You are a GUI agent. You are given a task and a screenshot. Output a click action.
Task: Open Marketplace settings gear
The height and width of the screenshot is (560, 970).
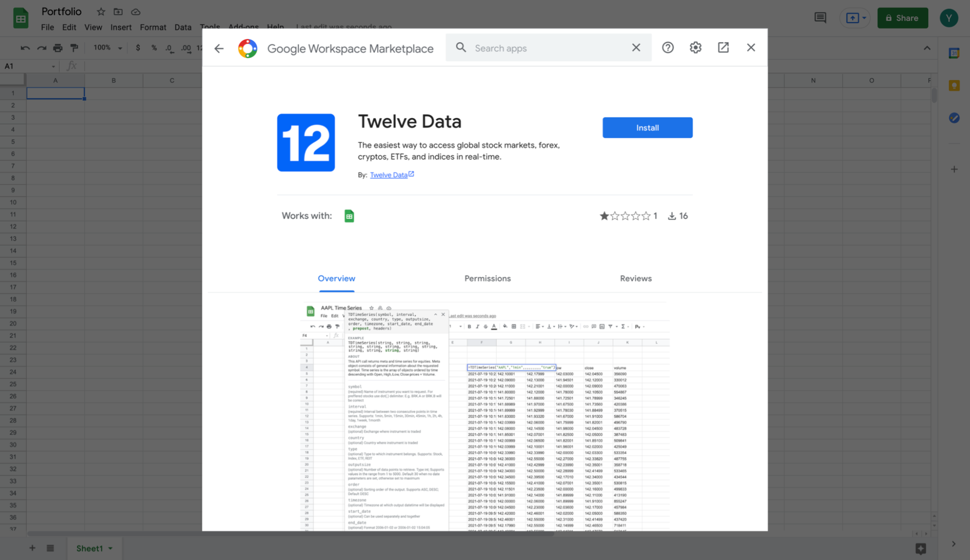point(695,48)
